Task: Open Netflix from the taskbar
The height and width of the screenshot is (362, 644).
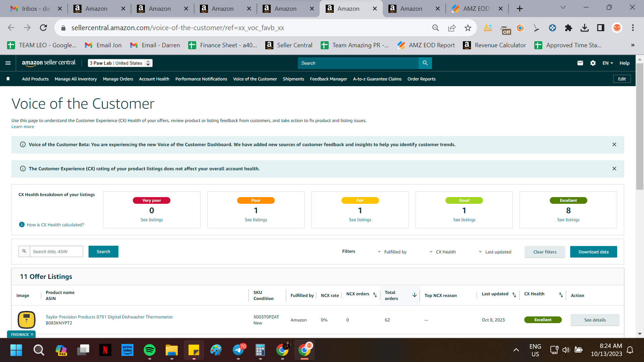Action: coord(105,350)
